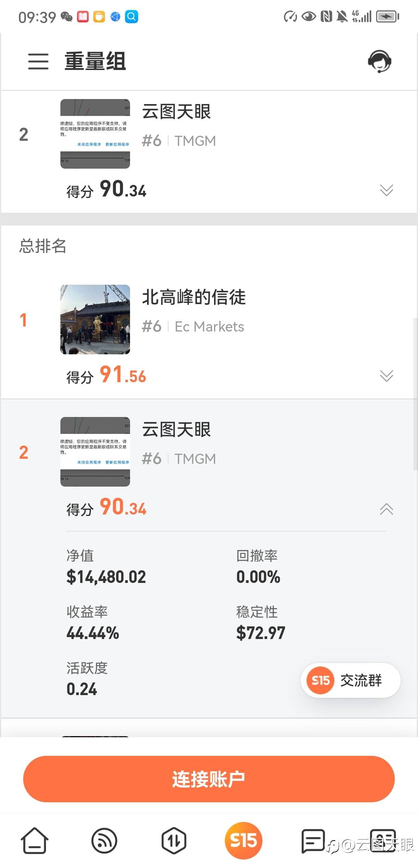Expand details for 北高峰的信徒 entry
Image resolution: width=418 pixels, height=868 pixels.
point(386,376)
